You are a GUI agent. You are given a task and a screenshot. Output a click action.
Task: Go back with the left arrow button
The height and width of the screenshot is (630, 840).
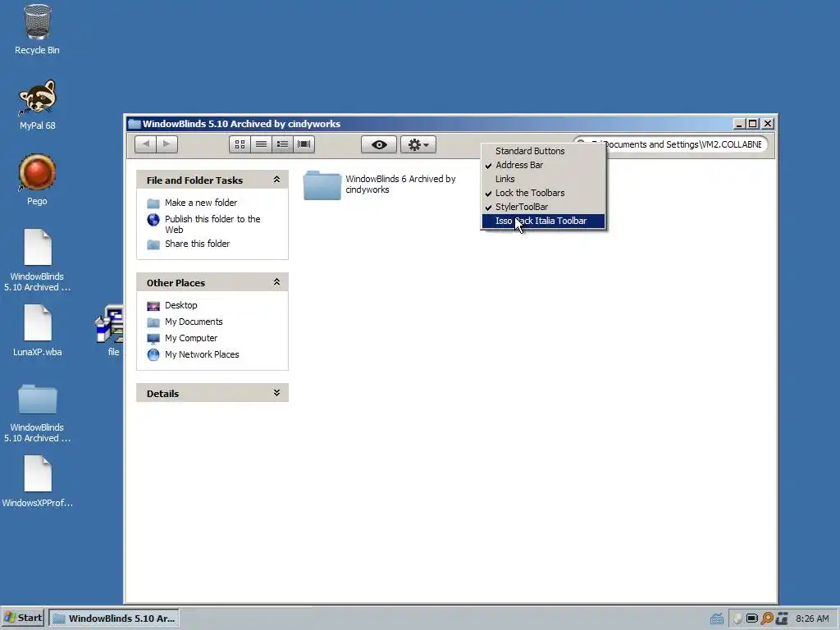coord(145,144)
